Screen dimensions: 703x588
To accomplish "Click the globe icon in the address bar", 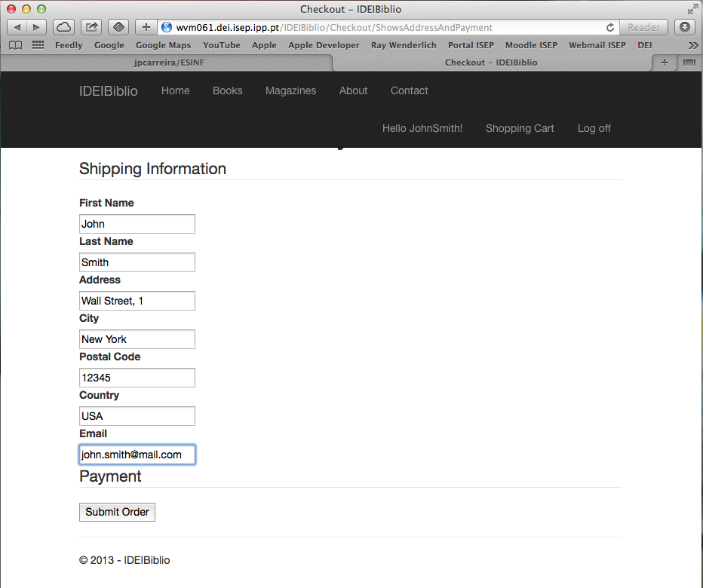I will point(167,27).
